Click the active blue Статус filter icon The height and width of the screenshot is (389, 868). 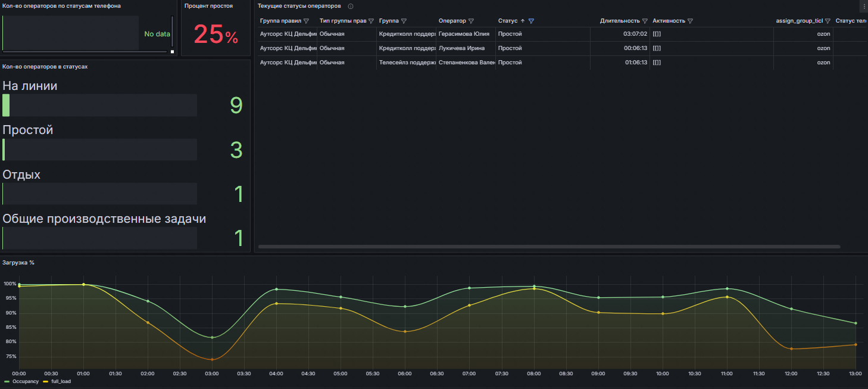pyautogui.click(x=531, y=21)
